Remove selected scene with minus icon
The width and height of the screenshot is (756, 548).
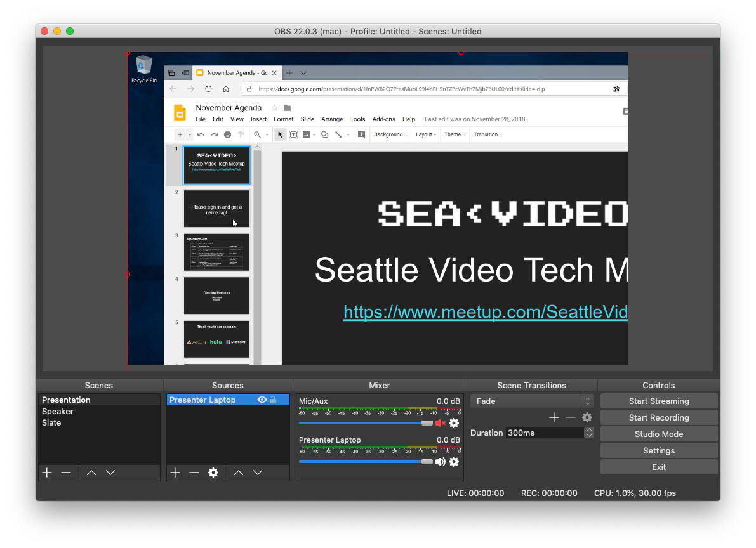click(66, 473)
